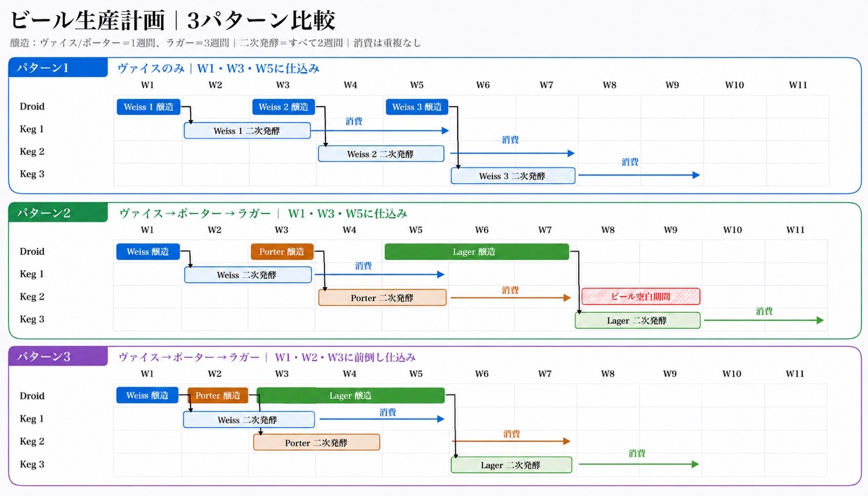Viewport: 868px width, 496px height.
Task: Click the 'Droid' row label in パターン3
Action: tap(32, 395)
